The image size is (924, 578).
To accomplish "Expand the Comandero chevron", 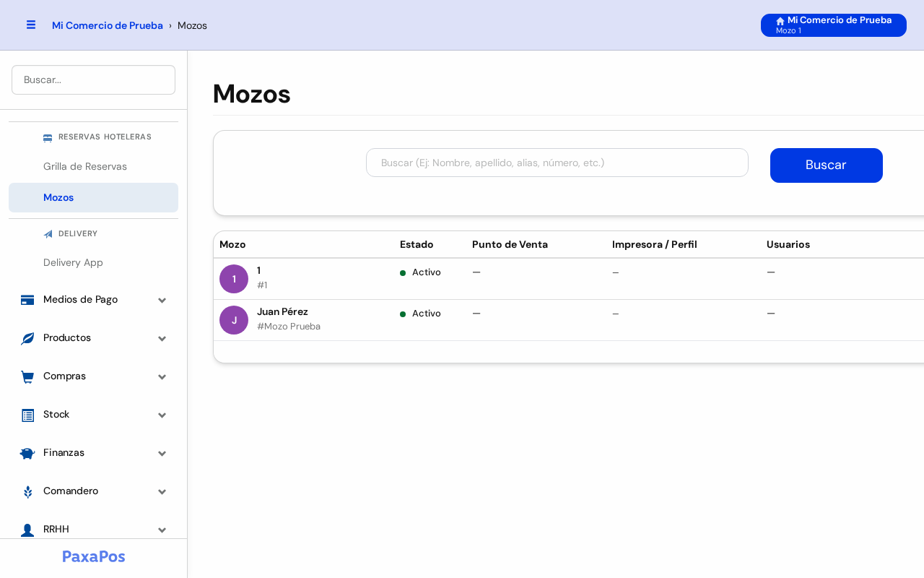I will [x=162, y=491].
